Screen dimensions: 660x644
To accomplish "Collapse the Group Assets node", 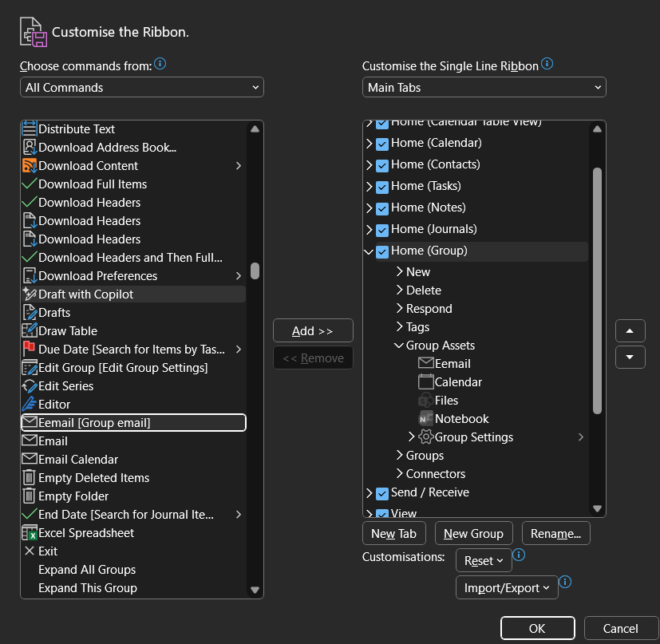I will [x=398, y=346].
